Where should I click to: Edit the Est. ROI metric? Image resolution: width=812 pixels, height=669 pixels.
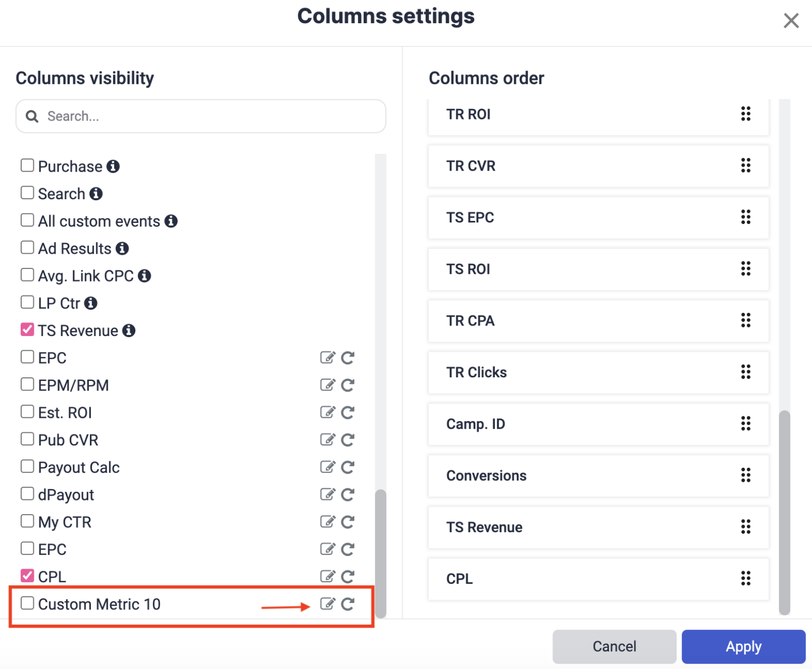point(328,412)
